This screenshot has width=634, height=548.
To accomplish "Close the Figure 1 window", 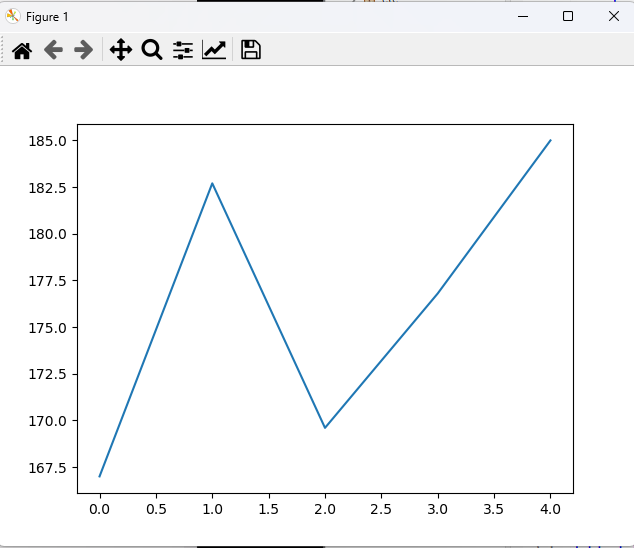I will (613, 16).
